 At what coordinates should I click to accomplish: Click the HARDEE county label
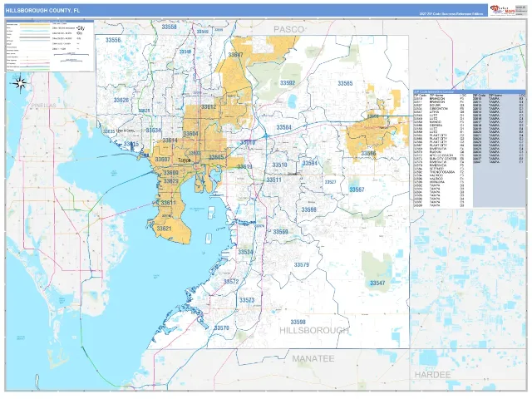[x=432, y=375]
